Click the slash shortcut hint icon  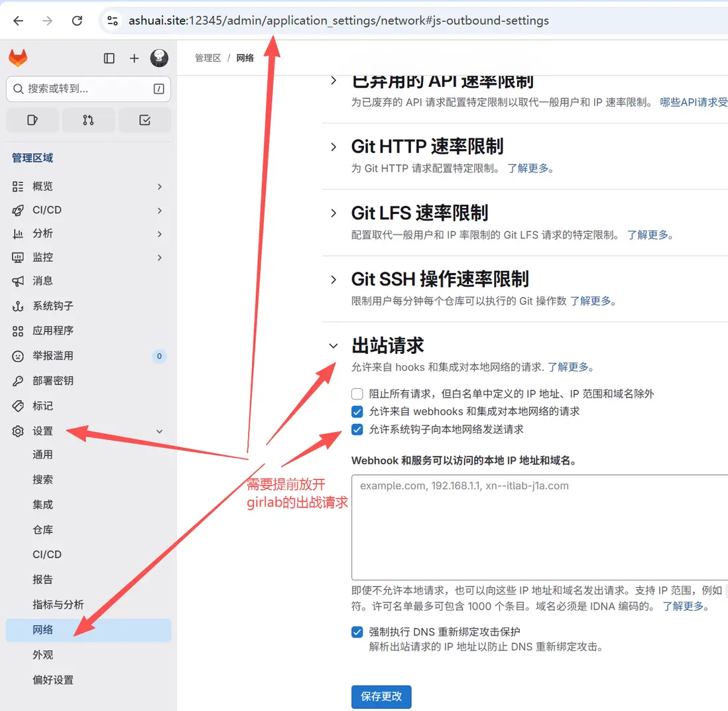click(158, 89)
